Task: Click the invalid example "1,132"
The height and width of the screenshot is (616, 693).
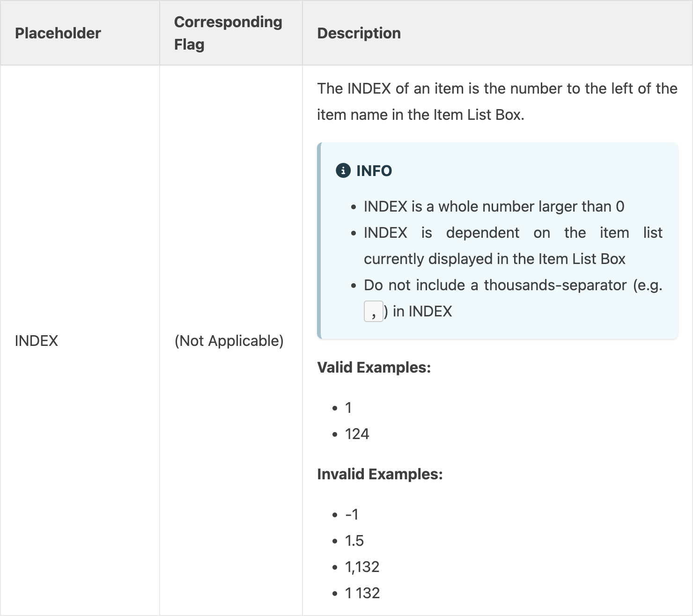Action: (x=362, y=567)
